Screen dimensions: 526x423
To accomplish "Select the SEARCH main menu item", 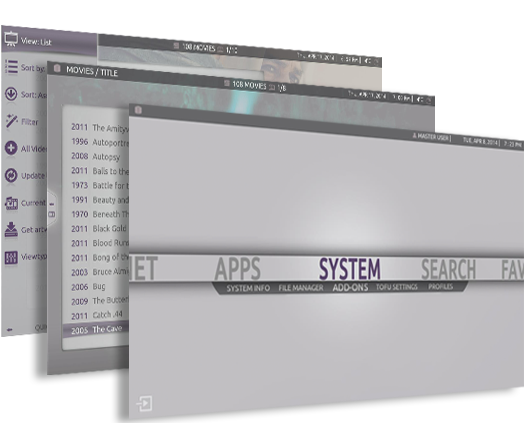I will tap(449, 269).
